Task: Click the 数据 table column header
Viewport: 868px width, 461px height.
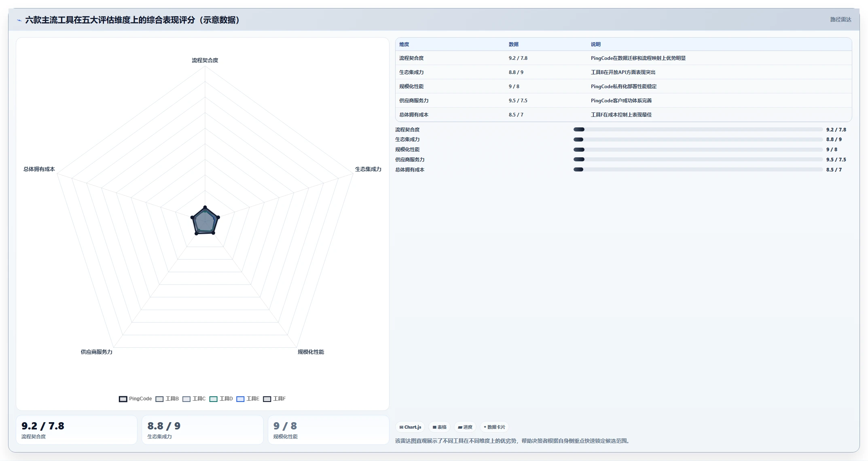Action: coord(514,44)
